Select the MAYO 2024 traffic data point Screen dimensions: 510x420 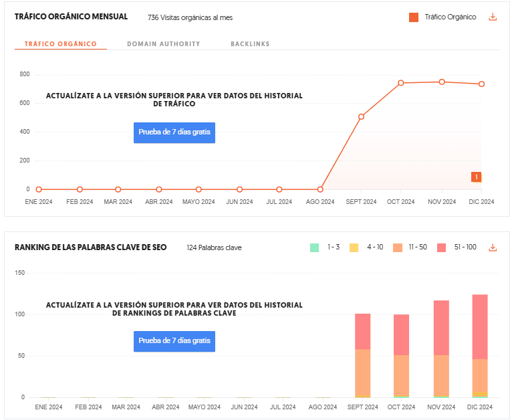click(199, 189)
